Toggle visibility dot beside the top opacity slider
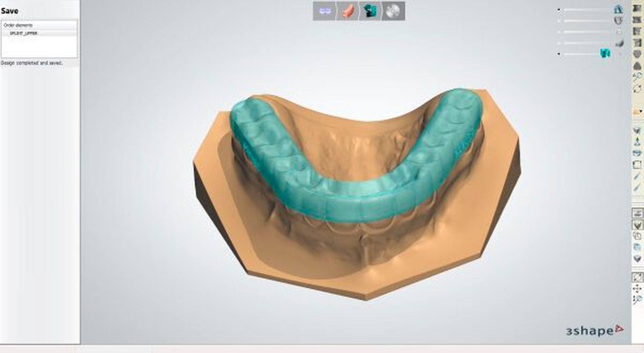 click(x=559, y=10)
